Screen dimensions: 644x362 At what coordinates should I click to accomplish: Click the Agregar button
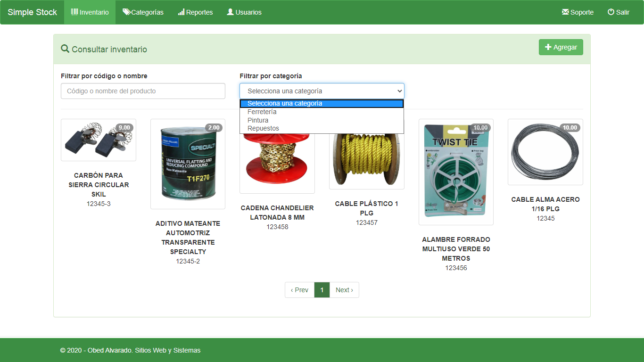pos(561,47)
